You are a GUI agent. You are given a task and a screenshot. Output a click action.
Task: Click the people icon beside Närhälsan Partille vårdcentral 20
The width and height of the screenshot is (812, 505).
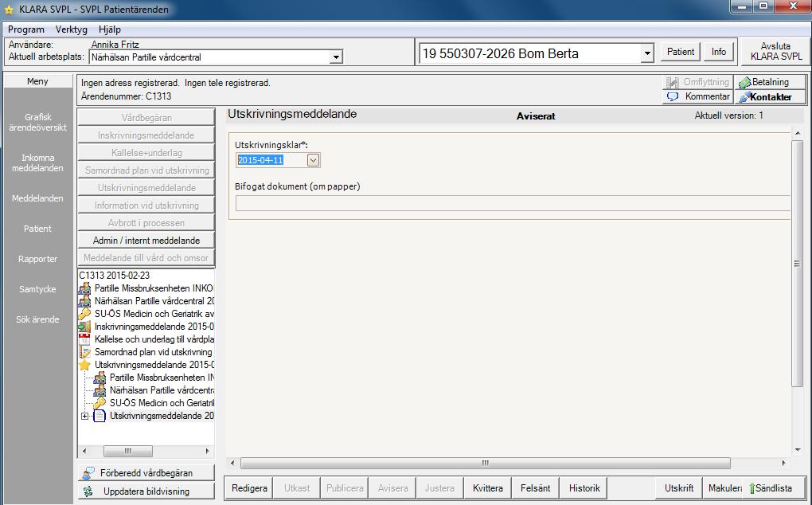click(84, 301)
